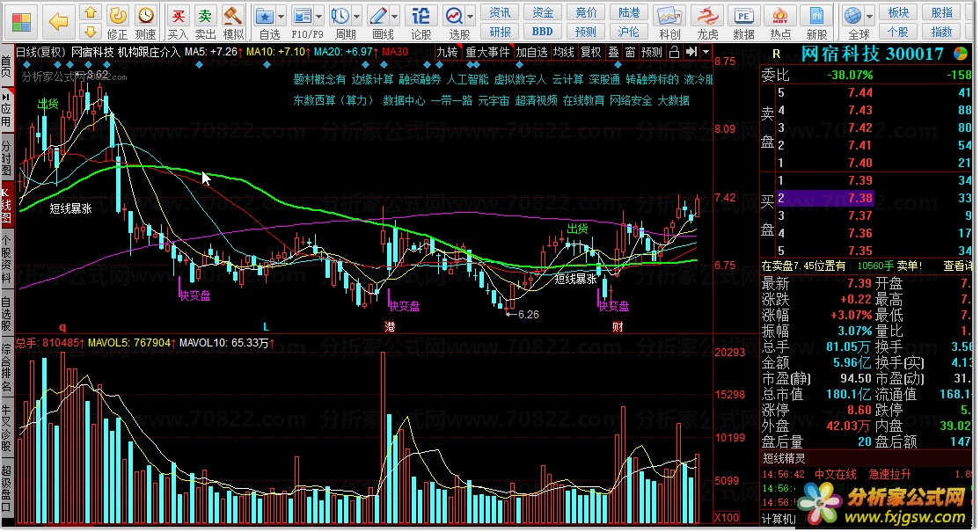This screenshot has height=532, width=980.
Task: Open the 综合排名 sidebar tab
Action: coord(6,368)
